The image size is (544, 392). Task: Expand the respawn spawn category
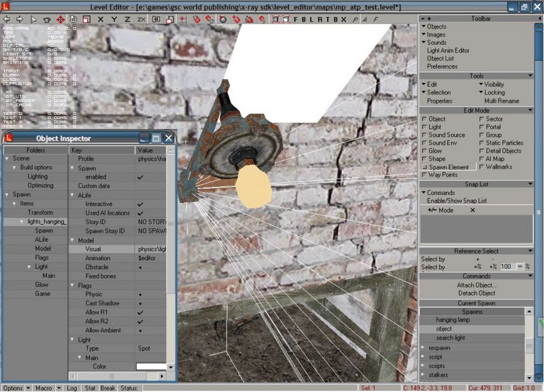tap(423, 348)
